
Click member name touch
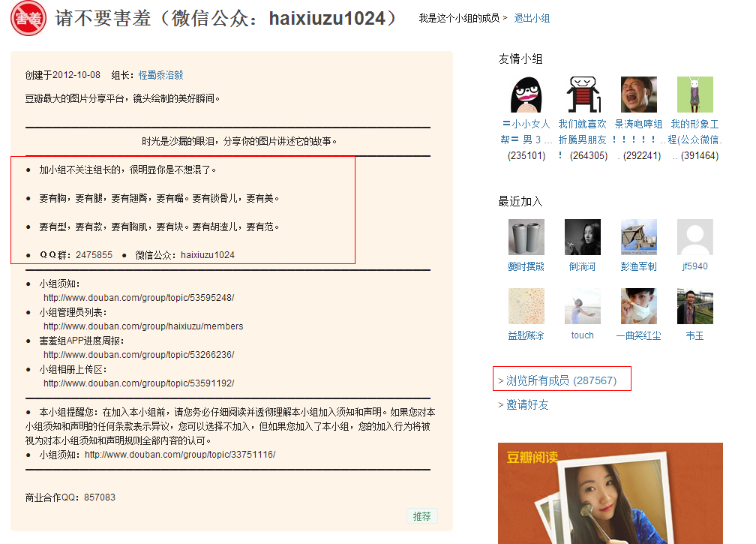pyautogui.click(x=583, y=335)
